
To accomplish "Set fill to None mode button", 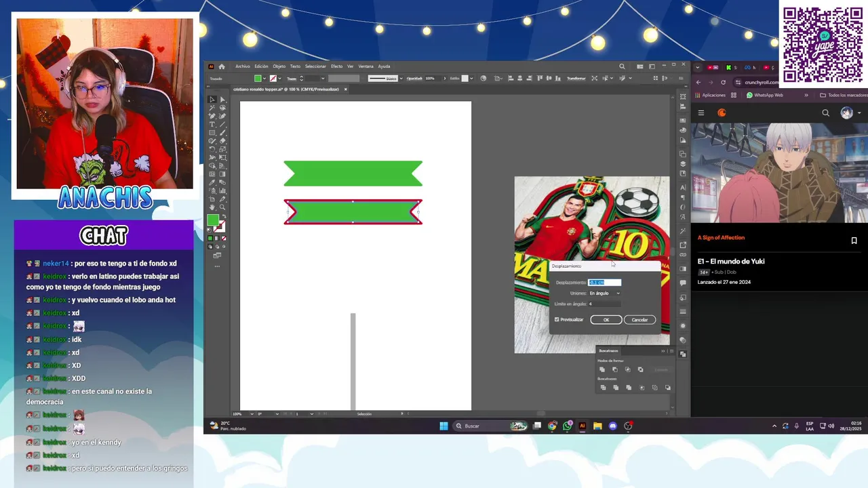I will (224, 238).
